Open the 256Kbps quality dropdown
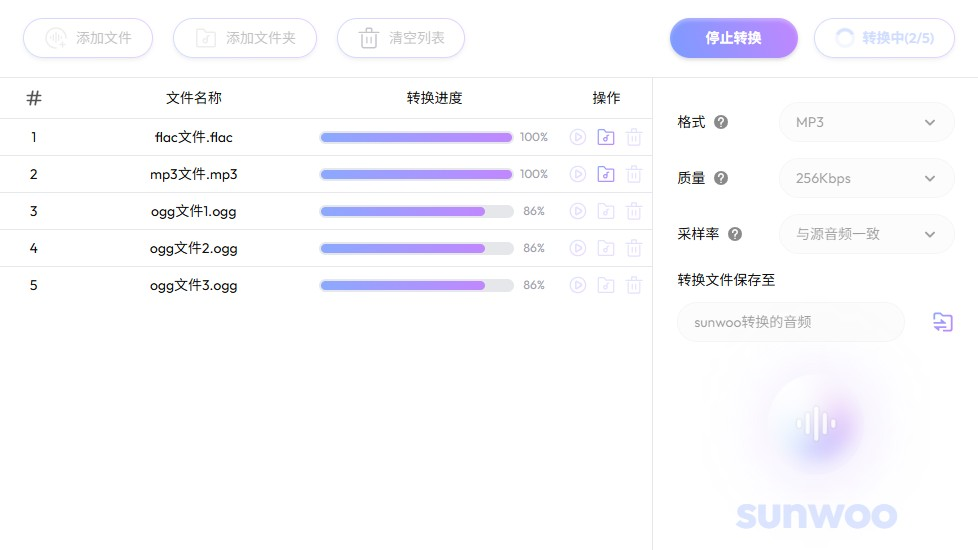The height and width of the screenshot is (550, 978). coord(866,178)
